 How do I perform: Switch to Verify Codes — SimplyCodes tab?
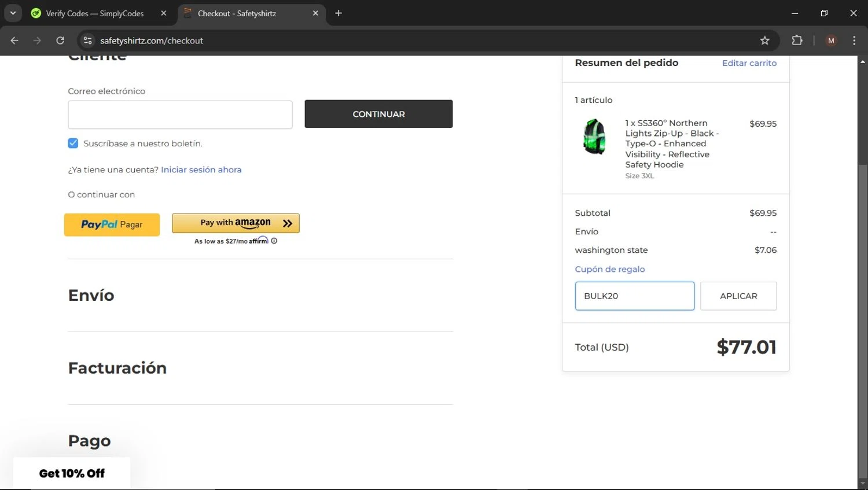point(95,13)
